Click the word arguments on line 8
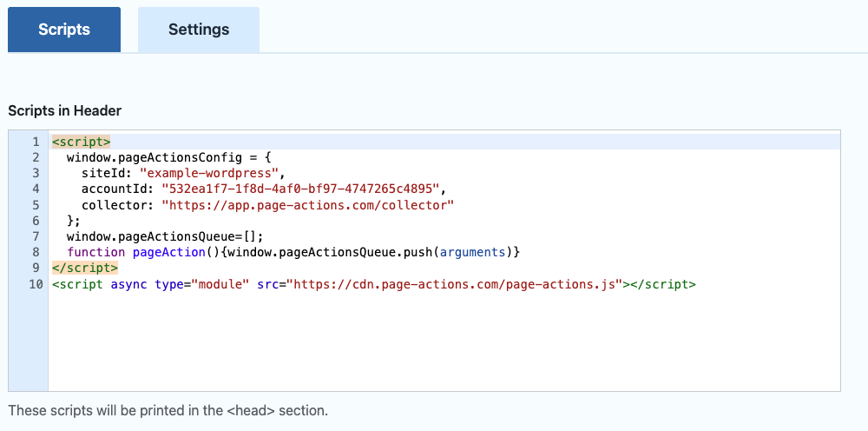 click(473, 253)
